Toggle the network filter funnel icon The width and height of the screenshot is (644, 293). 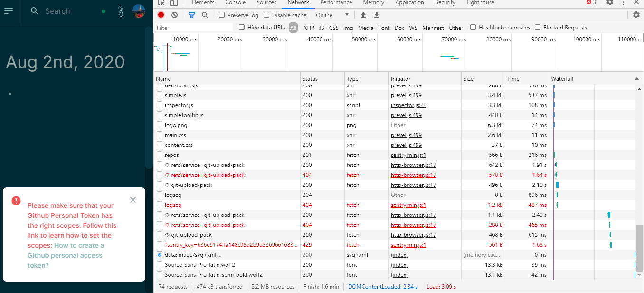(x=192, y=15)
